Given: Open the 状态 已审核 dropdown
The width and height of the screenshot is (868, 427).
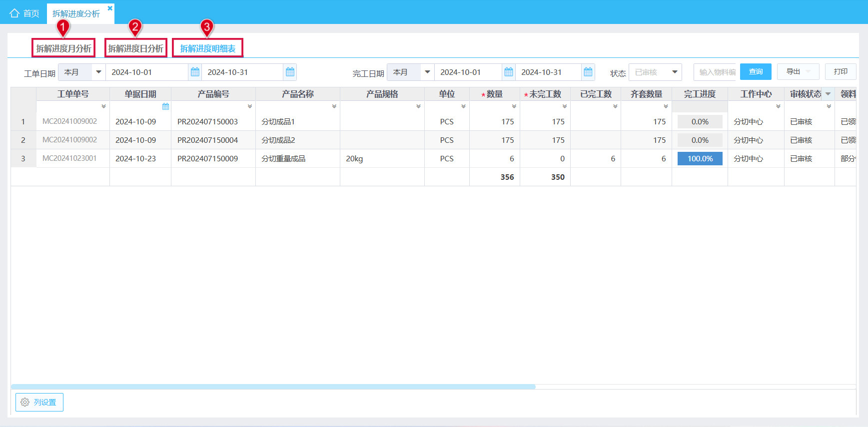Looking at the screenshot, I should point(675,72).
